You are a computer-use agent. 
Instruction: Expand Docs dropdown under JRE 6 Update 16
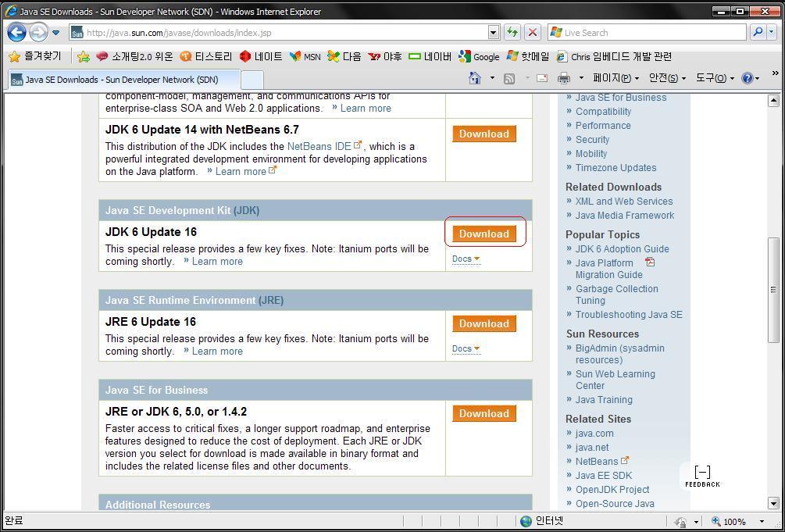pos(466,348)
